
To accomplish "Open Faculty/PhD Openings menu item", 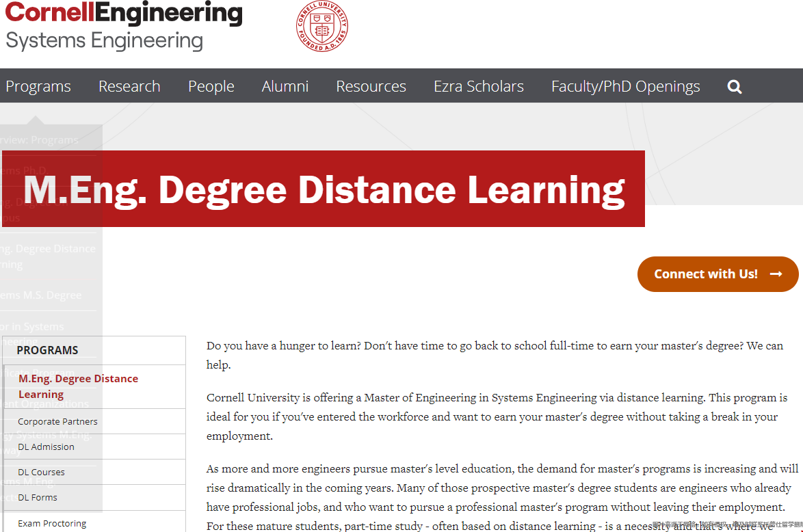I will (x=626, y=86).
